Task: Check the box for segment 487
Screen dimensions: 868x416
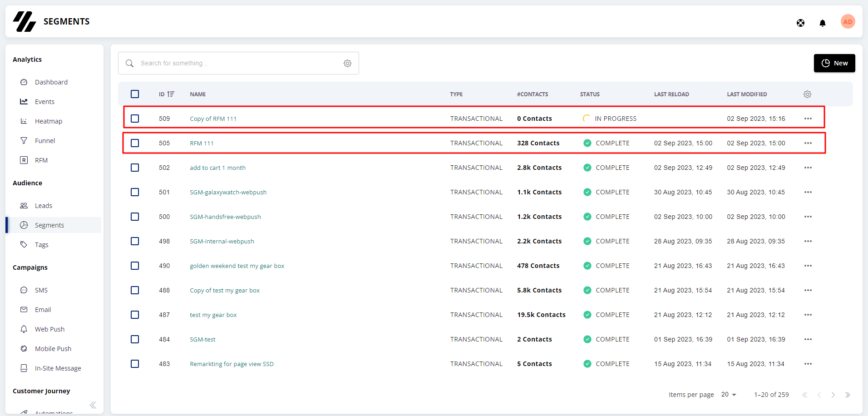Action: (x=135, y=315)
